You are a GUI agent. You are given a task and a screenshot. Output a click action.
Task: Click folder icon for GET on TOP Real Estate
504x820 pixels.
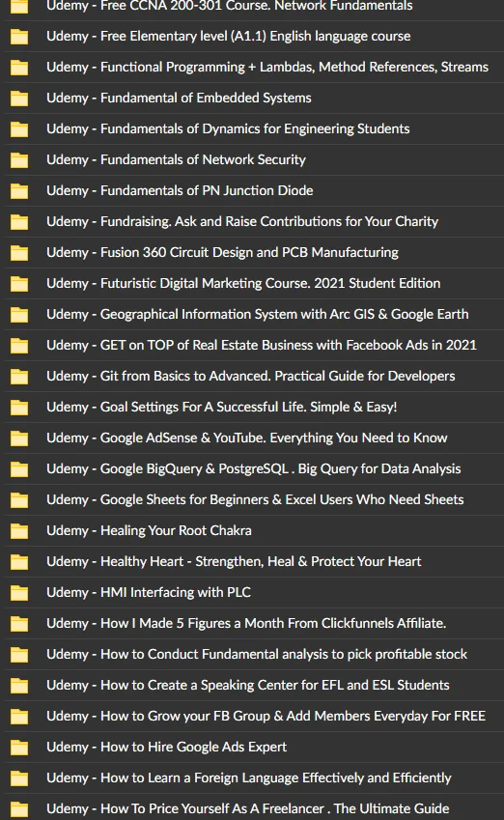coord(19,345)
